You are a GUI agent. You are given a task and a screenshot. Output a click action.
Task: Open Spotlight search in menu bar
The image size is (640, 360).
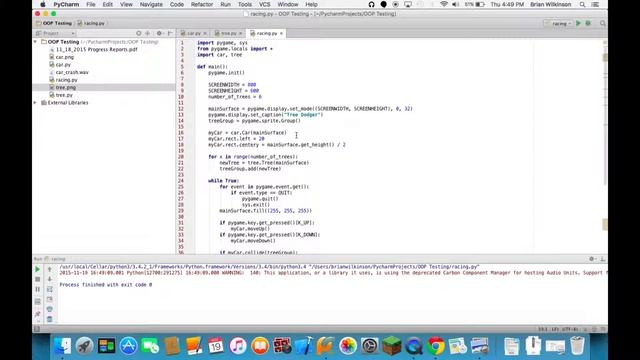coord(582,4)
